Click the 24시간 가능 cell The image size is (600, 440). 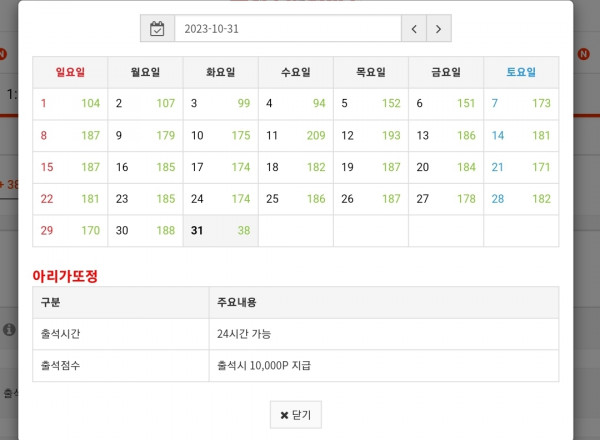tap(384, 334)
